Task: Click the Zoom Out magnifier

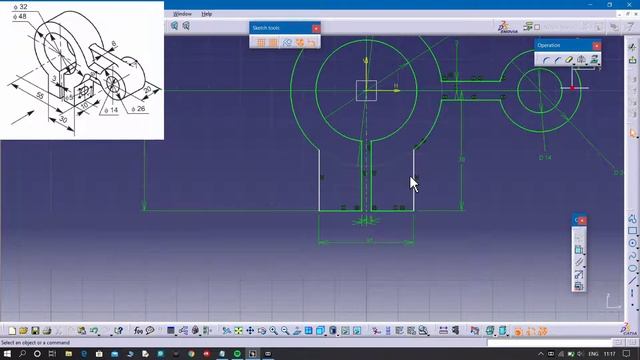Action: [285, 331]
